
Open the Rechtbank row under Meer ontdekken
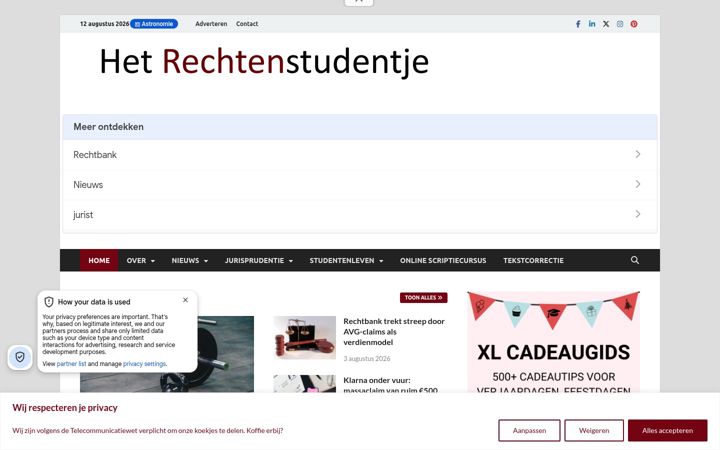pyautogui.click(x=360, y=155)
